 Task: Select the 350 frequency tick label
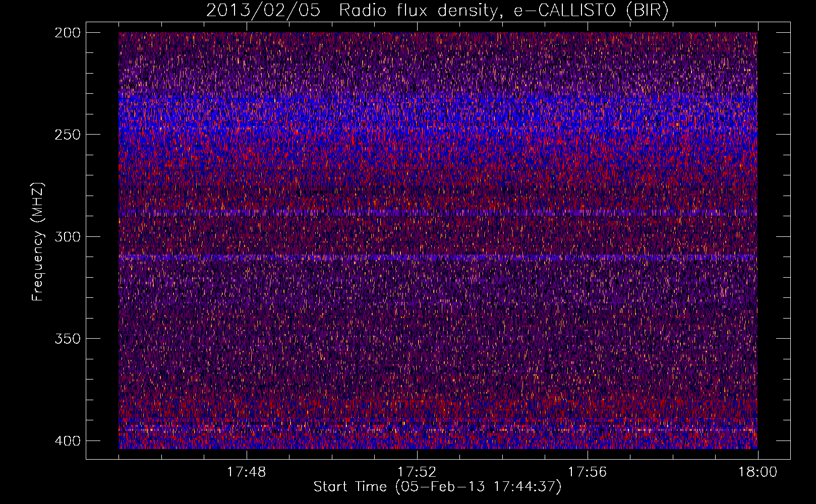tap(67, 339)
